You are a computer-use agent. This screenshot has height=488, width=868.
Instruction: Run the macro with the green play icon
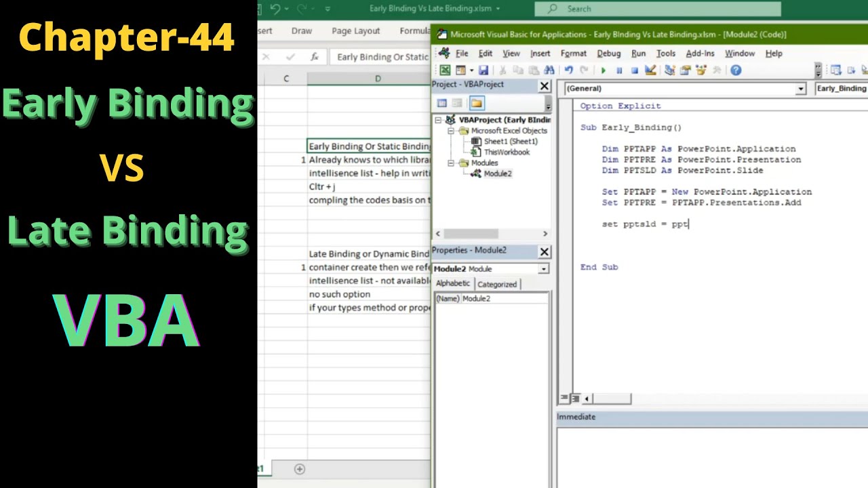pyautogui.click(x=603, y=70)
